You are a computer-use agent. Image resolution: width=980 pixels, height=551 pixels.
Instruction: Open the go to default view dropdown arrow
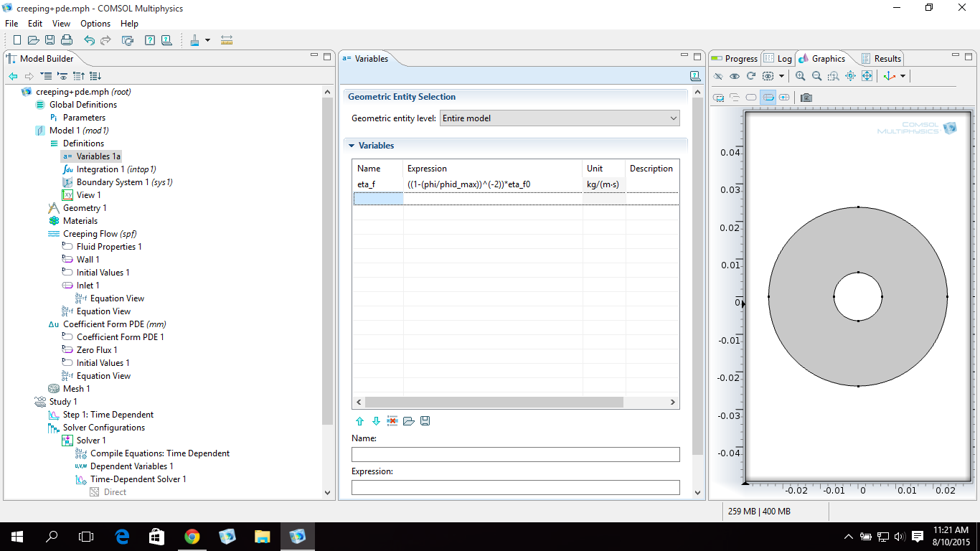[903, 76]
